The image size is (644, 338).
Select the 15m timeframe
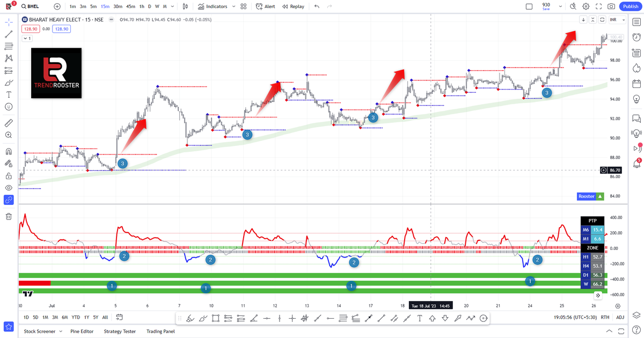pos(105,6)
